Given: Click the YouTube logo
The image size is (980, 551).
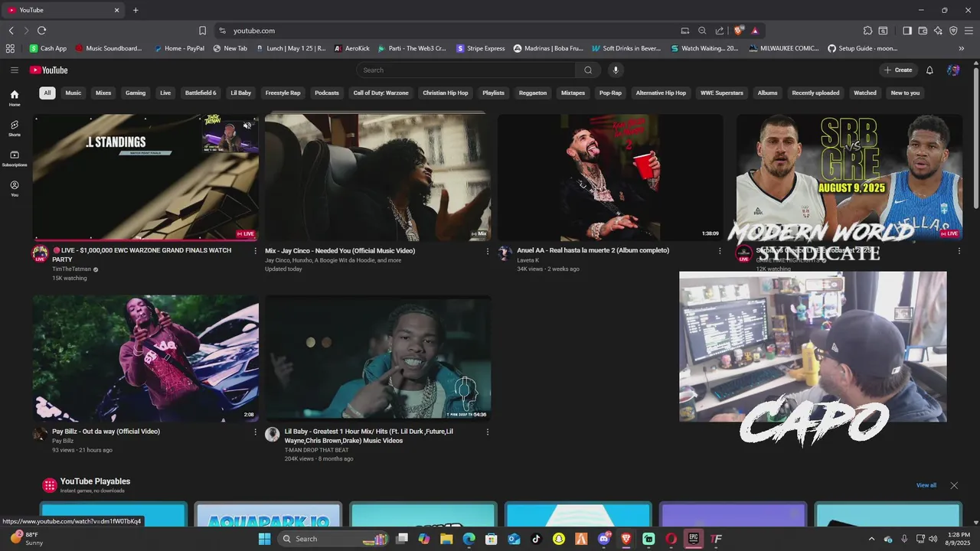Looking at the screenshot, I should (49, 70).
